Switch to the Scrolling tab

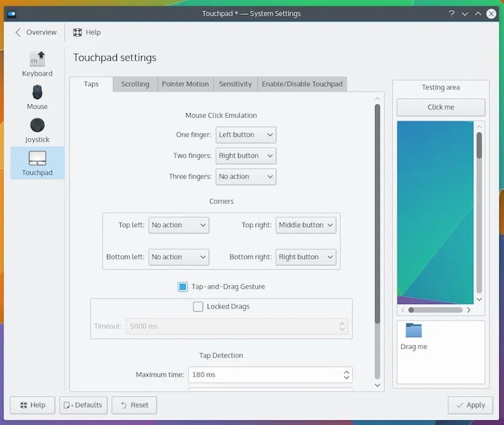pyautogui.click(x=135, y=84)
